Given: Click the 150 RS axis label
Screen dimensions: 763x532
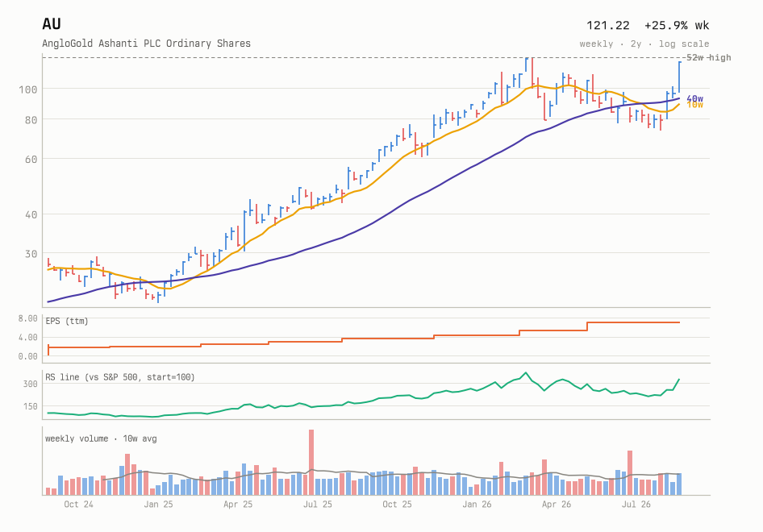Looking at the screenshot, I should pos(30,406).
